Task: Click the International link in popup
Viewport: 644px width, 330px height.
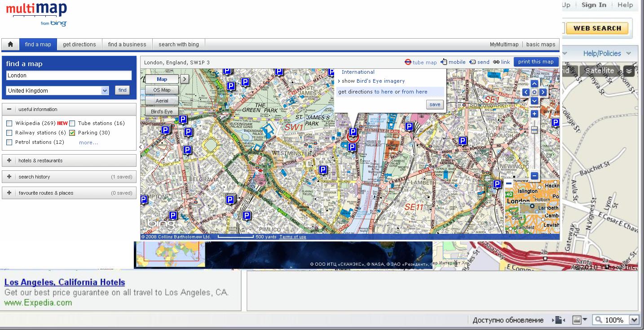Action: coord(358,72)
